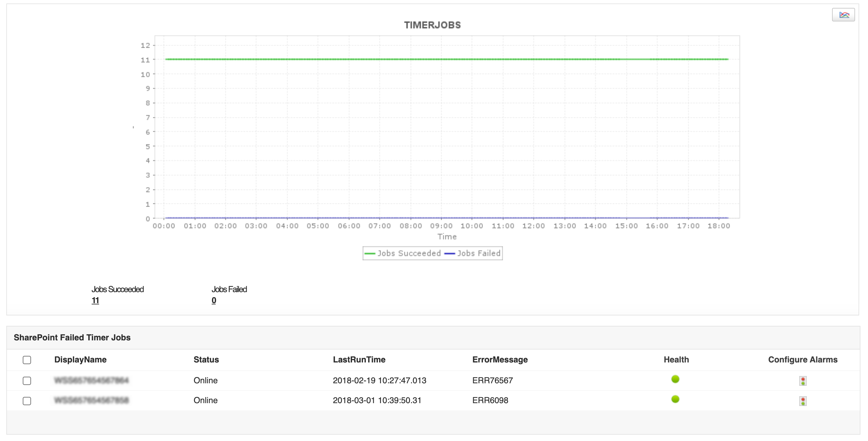The image size is (868, 441).
Task: Open alarm configuration for ERR76567 row
Action: pyautogui.click(x=803, y=381)
